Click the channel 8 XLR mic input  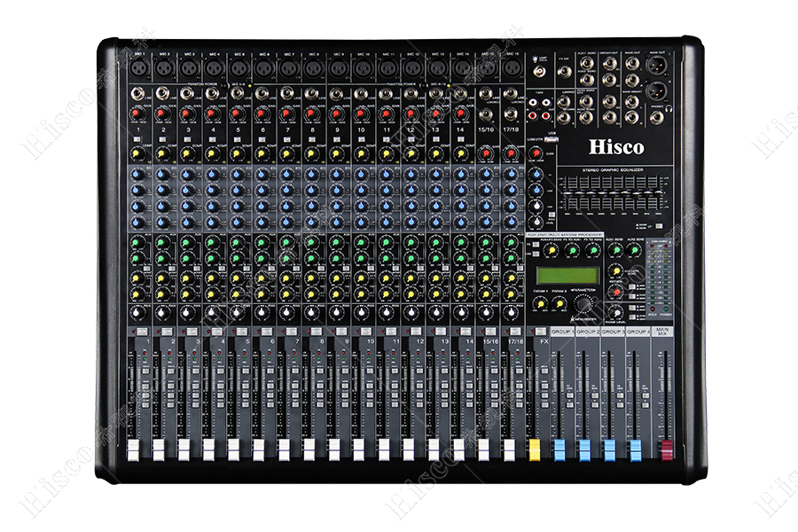pyautogui.click(x=312, y=66)
